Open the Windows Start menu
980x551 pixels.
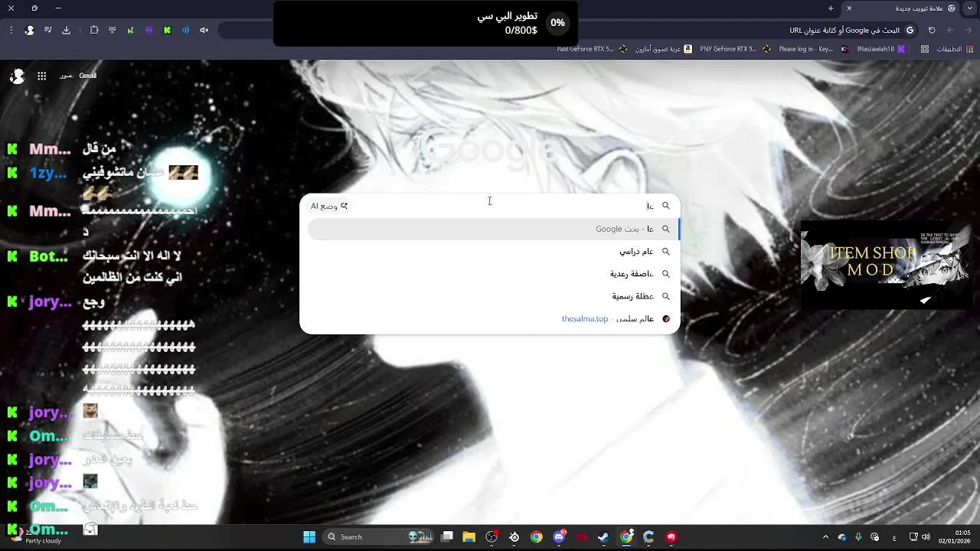[309, 537]
